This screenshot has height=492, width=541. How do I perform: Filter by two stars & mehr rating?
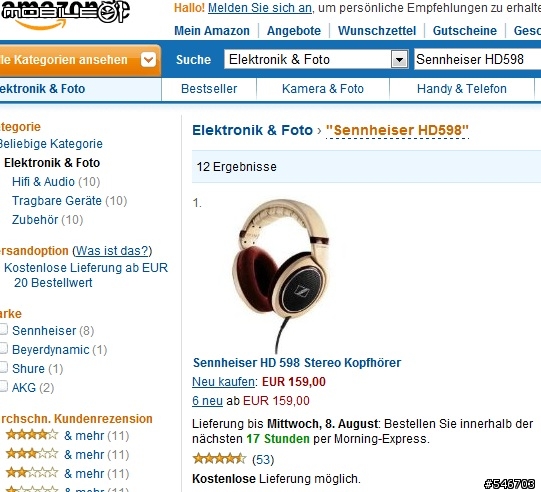(67, 473)
